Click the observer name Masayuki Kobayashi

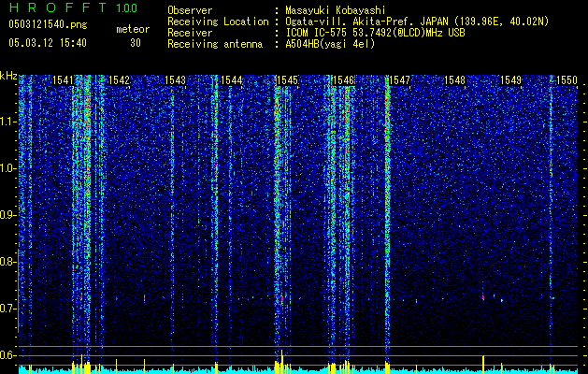click(x=336, y=10)
